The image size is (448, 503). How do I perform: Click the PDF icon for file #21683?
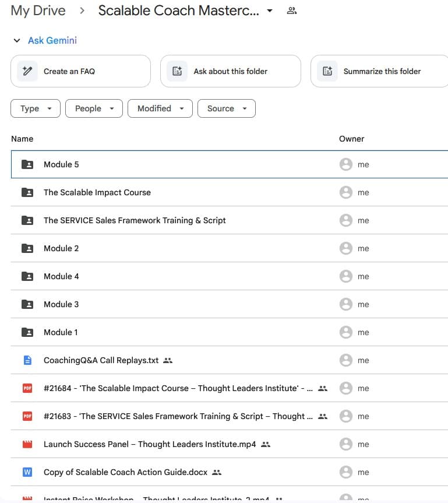click(27, 416)
